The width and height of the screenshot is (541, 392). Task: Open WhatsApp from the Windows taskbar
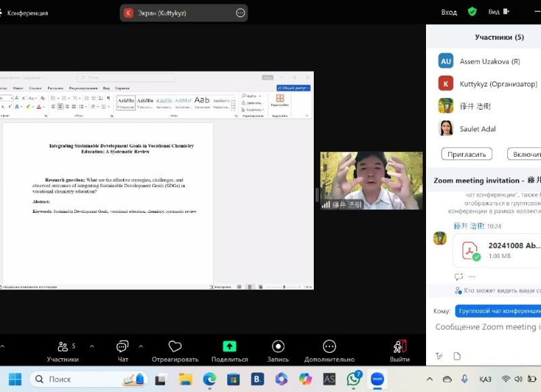point(353,379)
